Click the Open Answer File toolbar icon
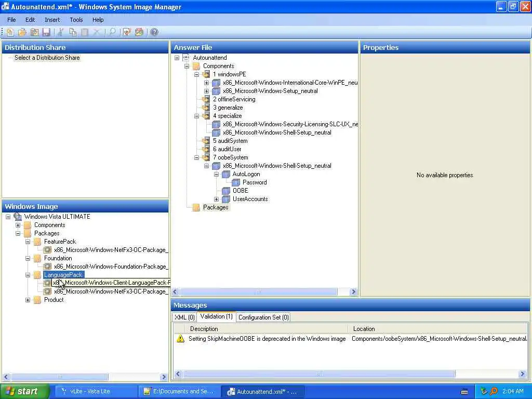Screen dimensions: 532x399 pos(22,32)
